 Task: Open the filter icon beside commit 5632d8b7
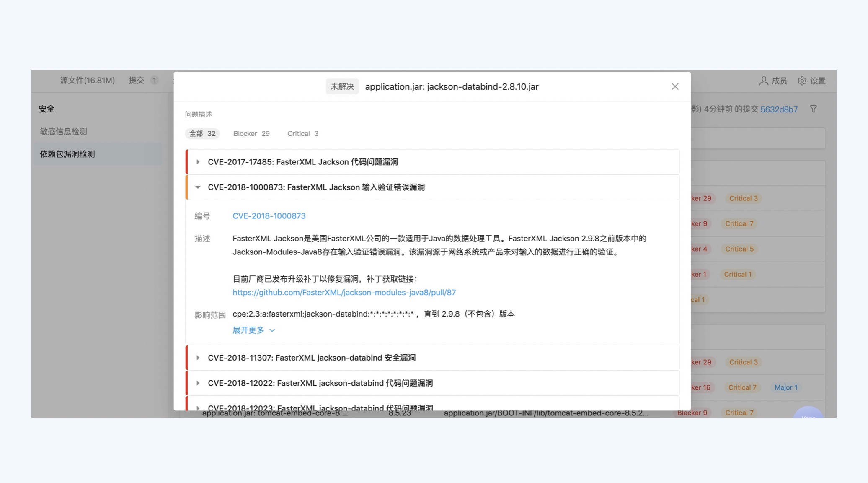(x=814, y=109)
